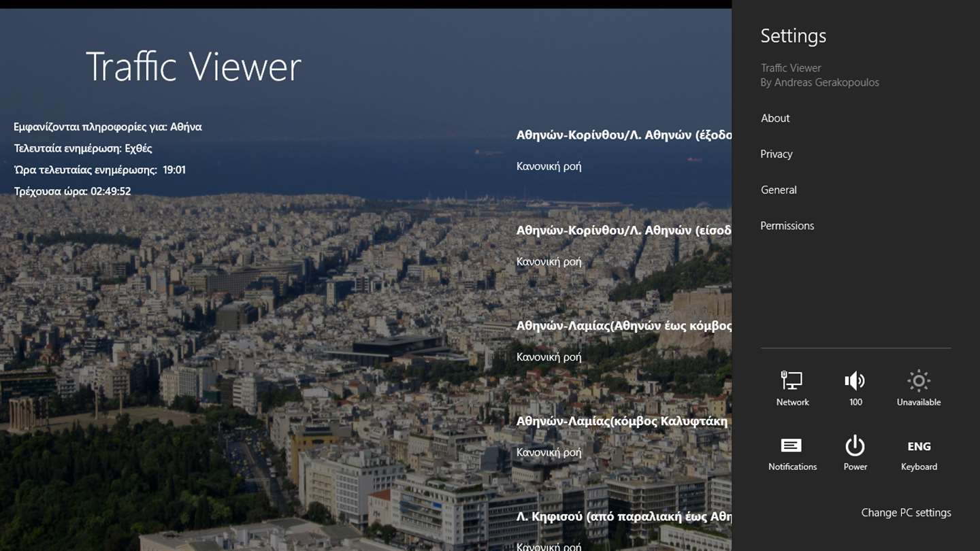The width and height of the screenshot is (980, 551).
Task: Select 'Εμφανίζονται πληροφορίες για: Αθήνα' text
Action: pyautogui.click(x=108, y=127)
